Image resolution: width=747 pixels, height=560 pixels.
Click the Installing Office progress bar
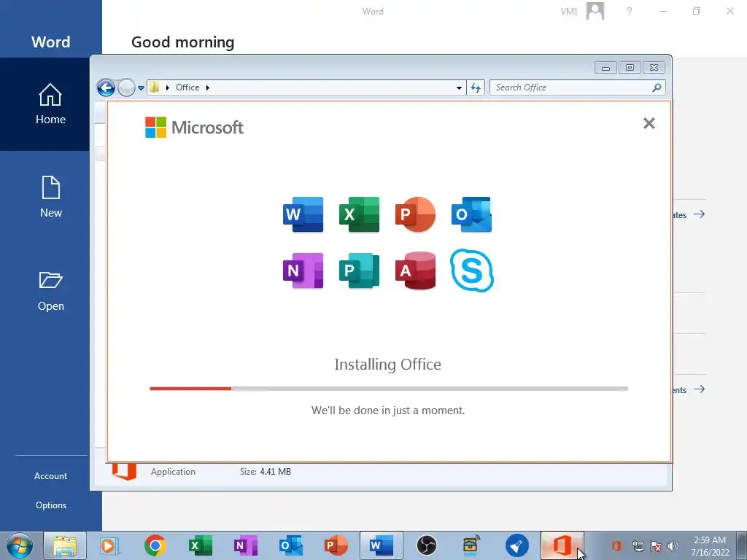(x=389, y=389)
